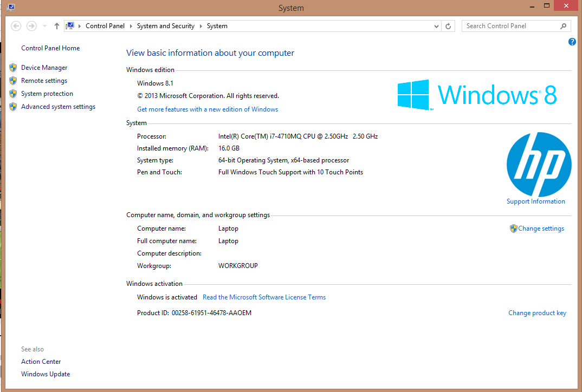Viewport: 582px width, 392px height.
Task: Open Help via the question mark icon
Action: point(572,42)
